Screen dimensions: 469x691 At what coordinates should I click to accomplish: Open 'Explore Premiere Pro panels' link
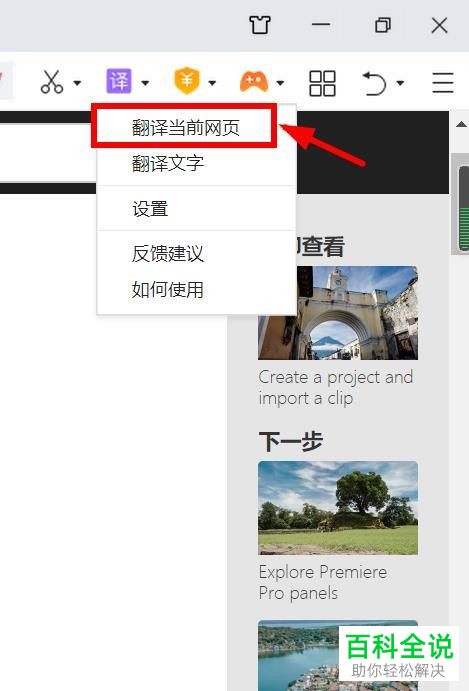(323, 582)
